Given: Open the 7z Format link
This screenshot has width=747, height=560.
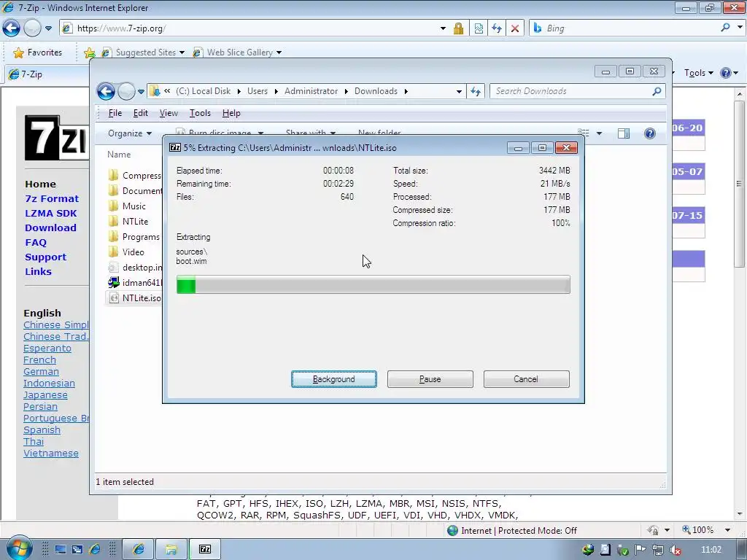Looking at the screenshot, I should pyautogui.click(x=52, y=198).
